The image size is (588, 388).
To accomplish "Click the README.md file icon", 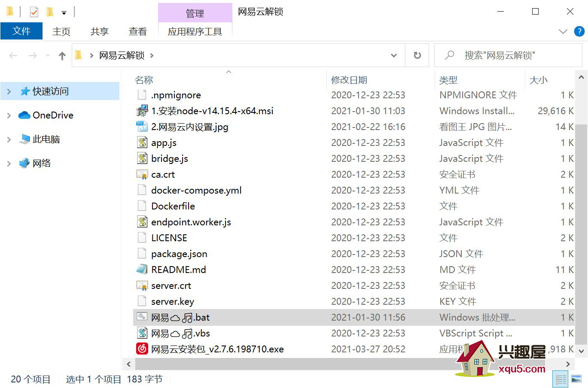I will click(142, 270).
